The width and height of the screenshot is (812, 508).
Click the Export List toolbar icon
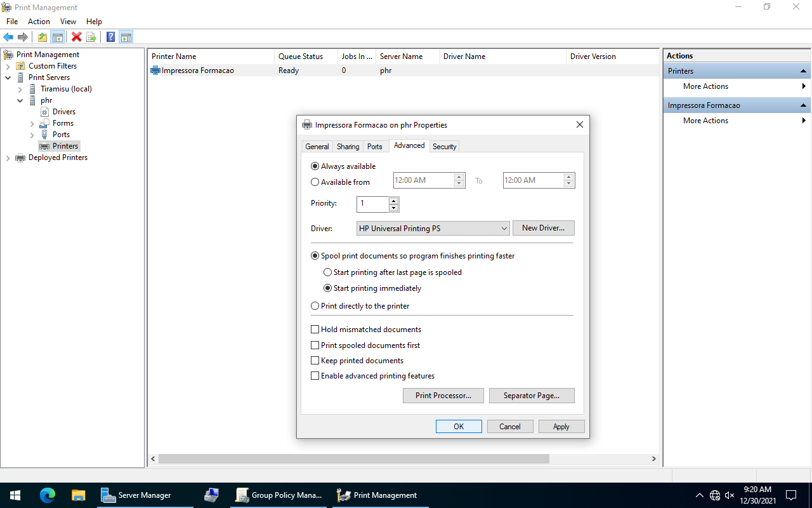click(91, 37)
